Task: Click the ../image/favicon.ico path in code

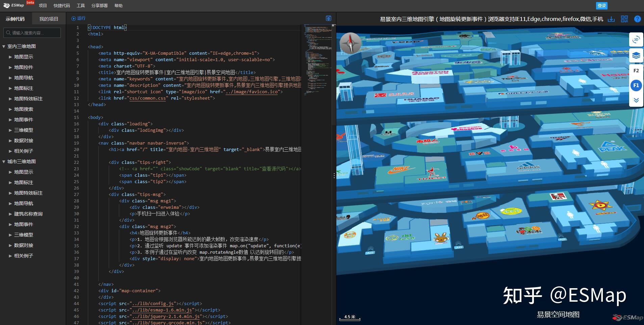Action: (252, 92)
